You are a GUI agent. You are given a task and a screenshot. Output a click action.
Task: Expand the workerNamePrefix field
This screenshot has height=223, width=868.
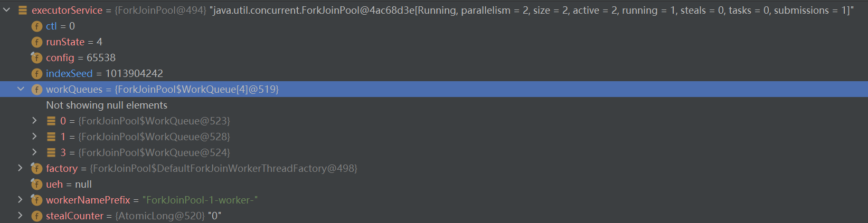[21, 200]
